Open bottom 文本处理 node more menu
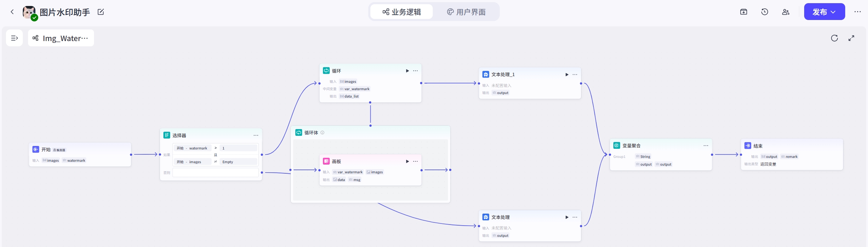This screenshot has height=247, width=868. click(575, 217)
